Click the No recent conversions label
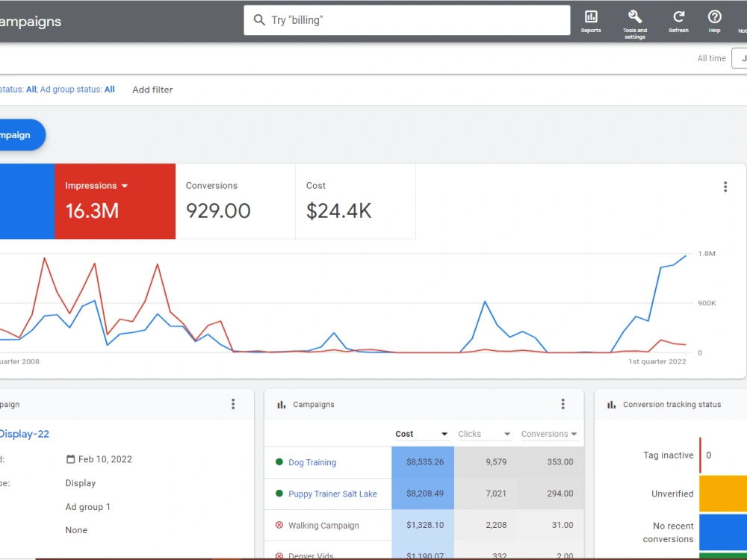 [x=668, y=532]
